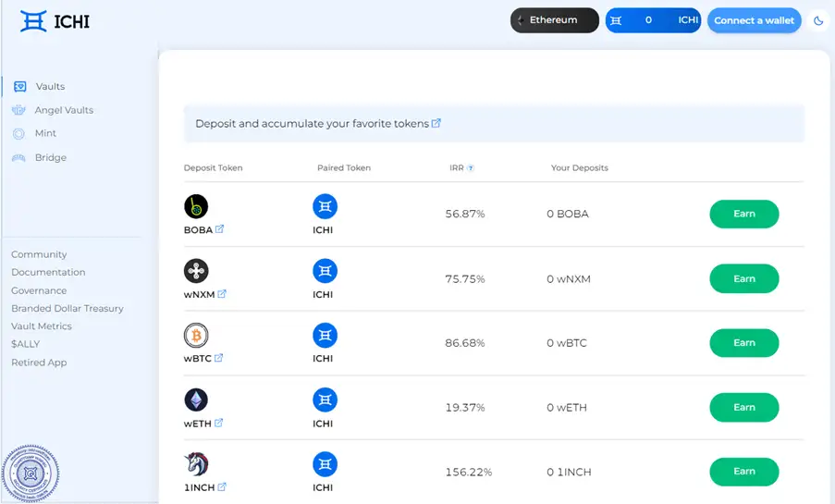Select the Bridge sidebar icon
The width and height of the screenshot is (835, 504).
(19, 158)
